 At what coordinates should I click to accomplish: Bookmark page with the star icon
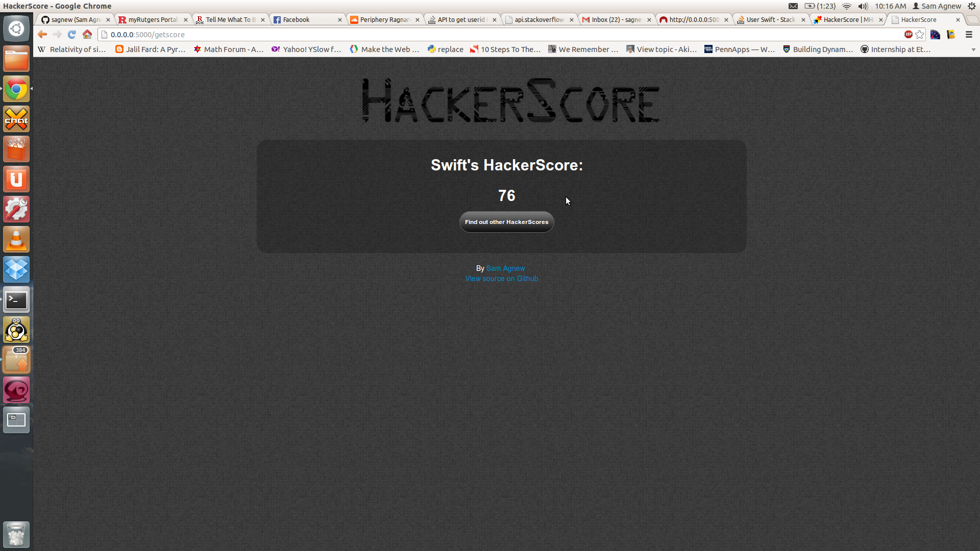point(919,35)
